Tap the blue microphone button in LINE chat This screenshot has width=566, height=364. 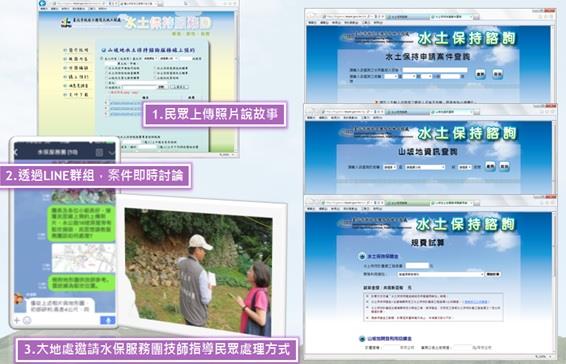(108, 321)
